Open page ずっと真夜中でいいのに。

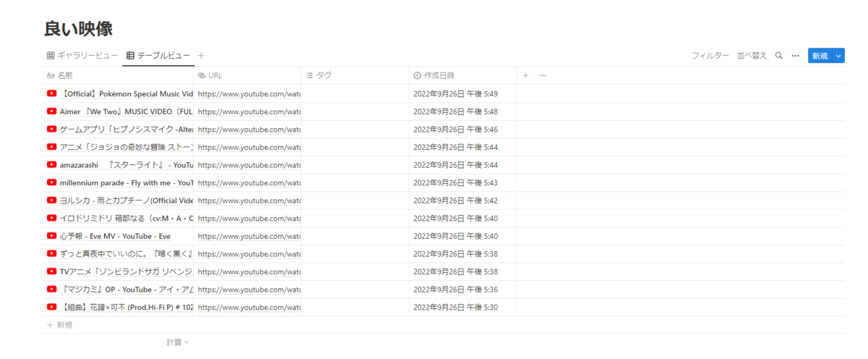127,253
